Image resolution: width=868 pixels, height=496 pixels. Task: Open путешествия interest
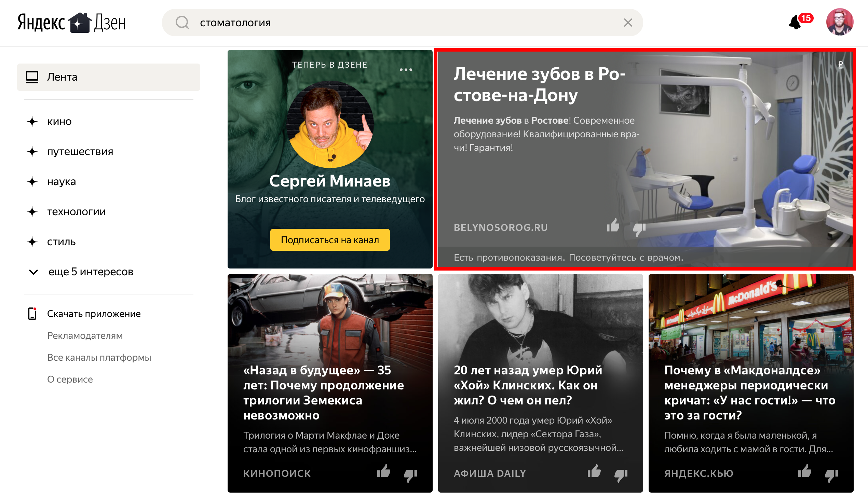point(80,152)
